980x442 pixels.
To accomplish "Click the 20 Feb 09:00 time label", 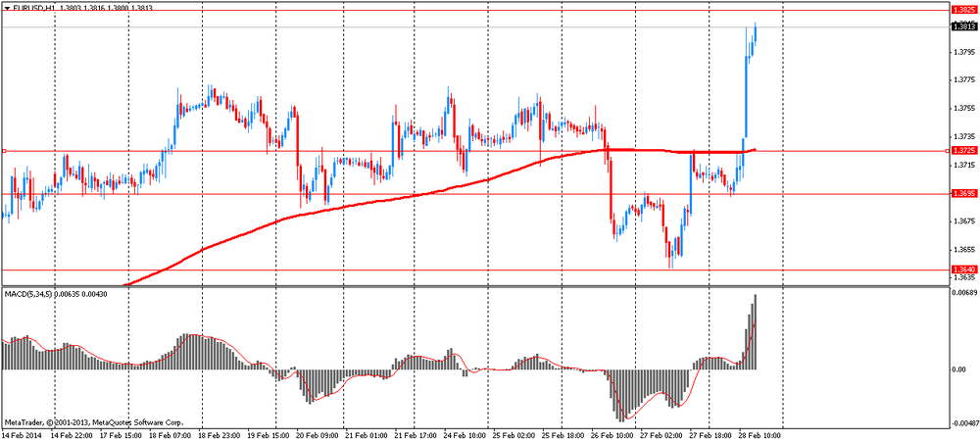I will [x=318, y=434].
